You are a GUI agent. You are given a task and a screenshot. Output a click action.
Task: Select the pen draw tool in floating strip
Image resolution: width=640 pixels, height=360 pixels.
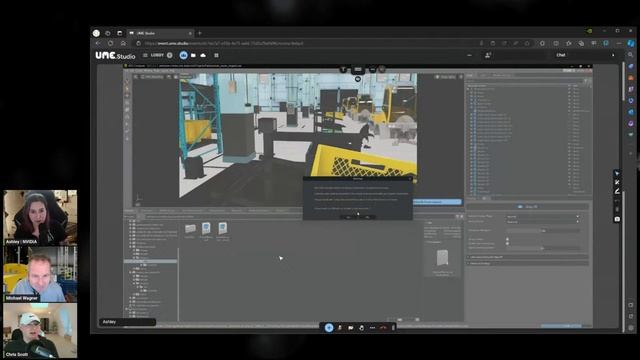coord(617,191)
